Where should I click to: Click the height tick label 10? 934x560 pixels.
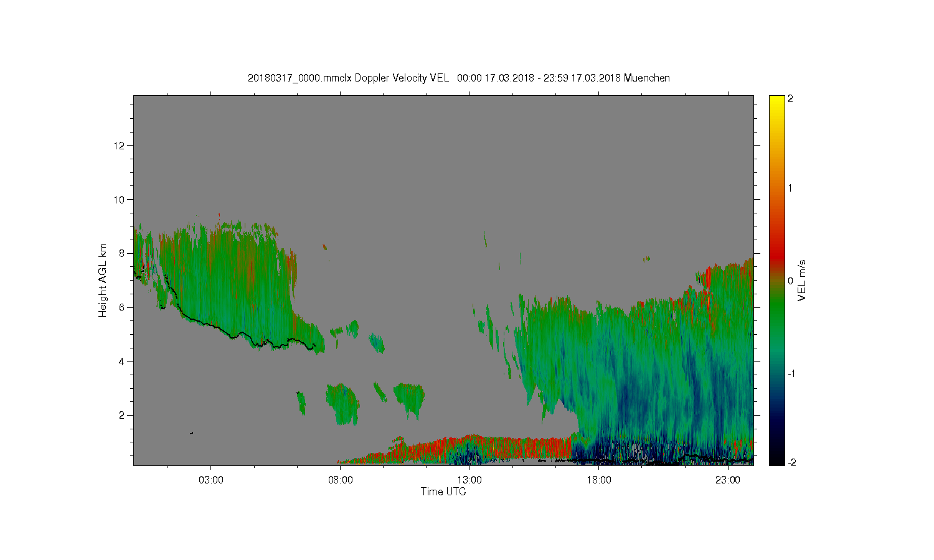[120, 200]
